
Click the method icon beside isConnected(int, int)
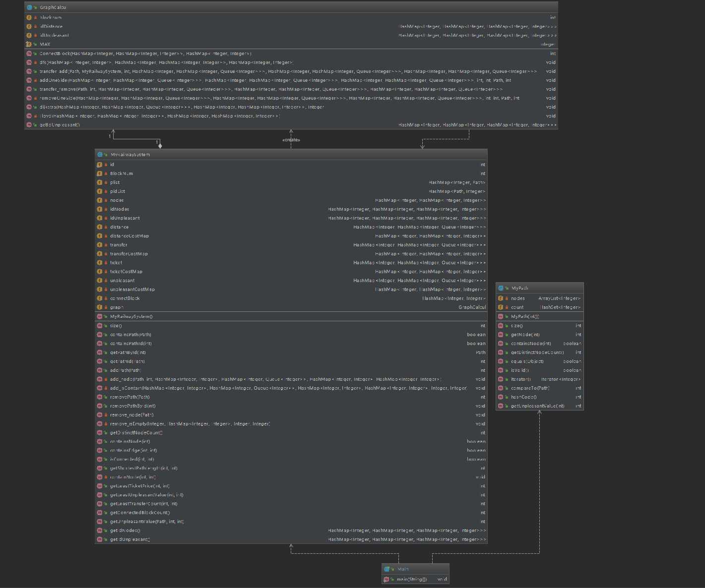100,459
